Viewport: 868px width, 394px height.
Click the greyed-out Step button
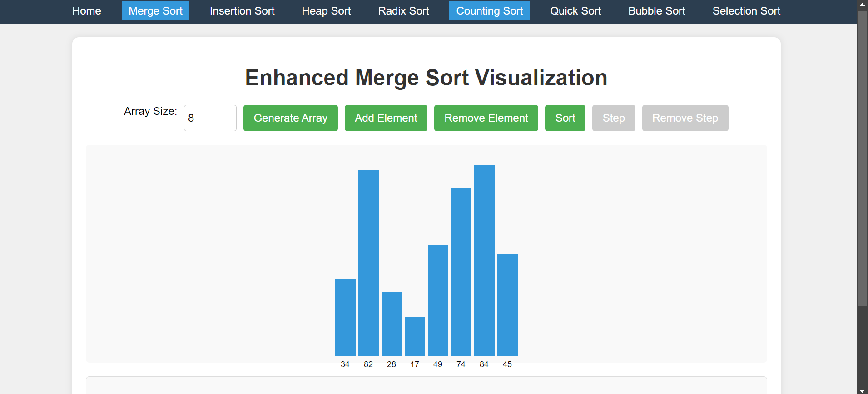[614, 118]
